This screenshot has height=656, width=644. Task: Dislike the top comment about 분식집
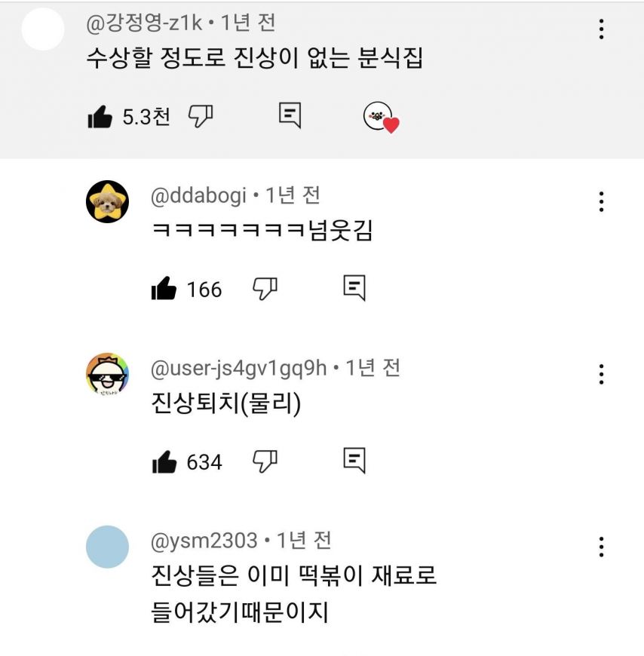(201, 116)
